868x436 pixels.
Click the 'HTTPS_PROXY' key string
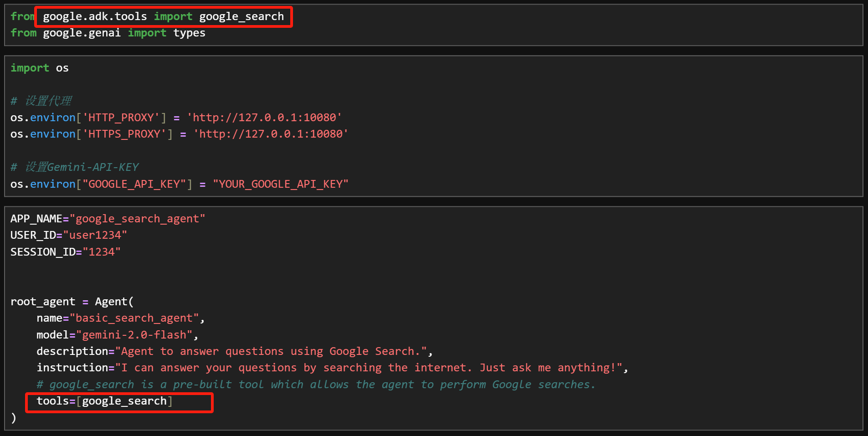coord(124,134)
